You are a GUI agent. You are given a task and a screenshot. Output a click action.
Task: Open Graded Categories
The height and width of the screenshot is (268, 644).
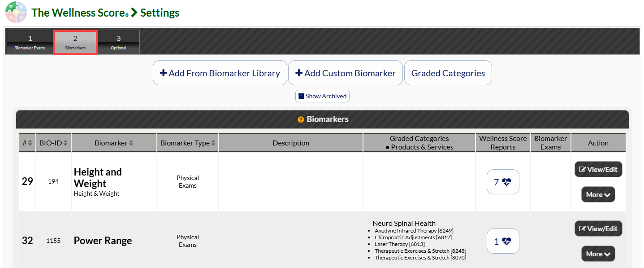[x=448, y=73]
